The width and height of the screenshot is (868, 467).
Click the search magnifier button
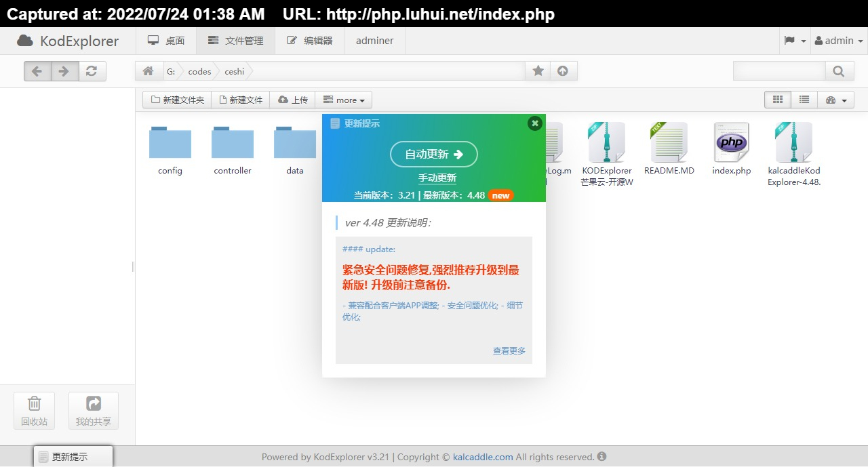coord(839,71)
